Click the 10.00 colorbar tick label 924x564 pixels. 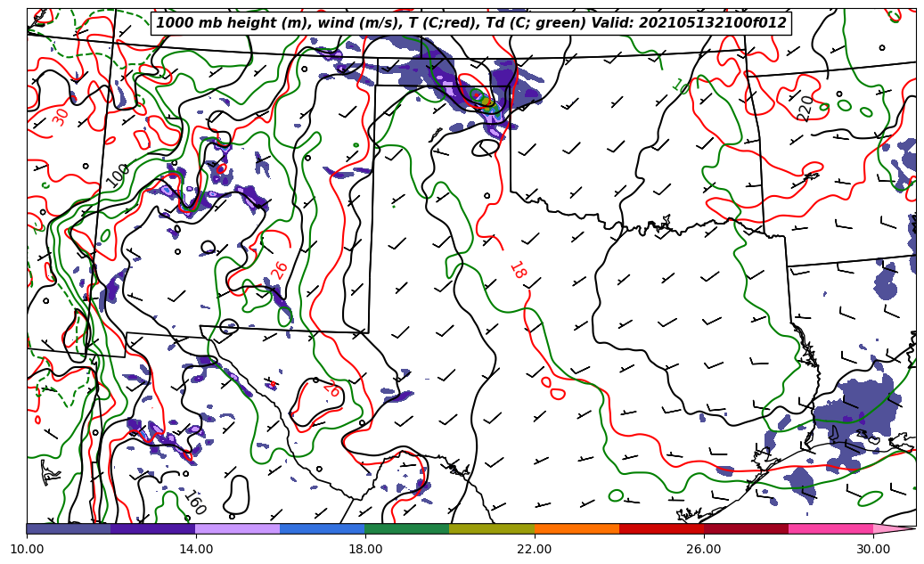coord(27,549)
